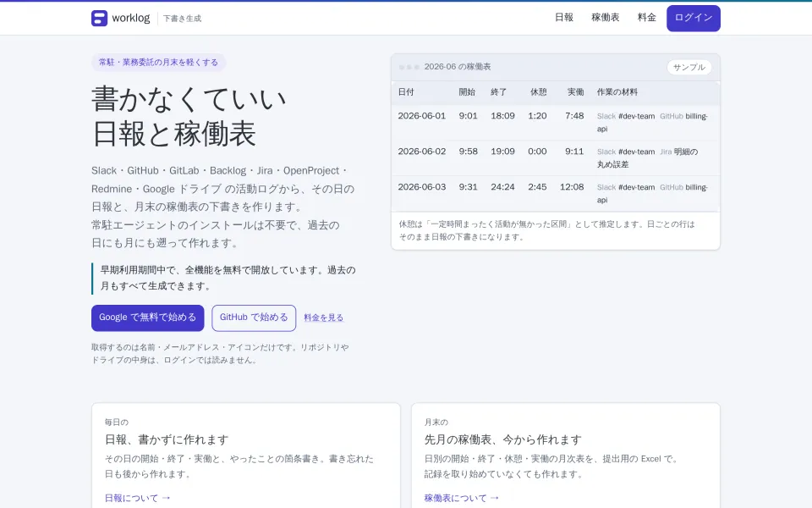Select the 2026-06-03 date cell

click(x=421, y=187)
